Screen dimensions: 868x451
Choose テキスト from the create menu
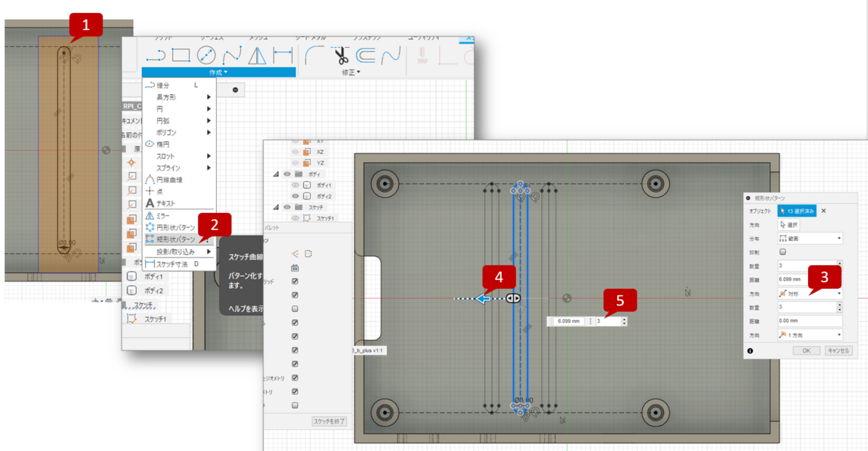click(179, 203)
